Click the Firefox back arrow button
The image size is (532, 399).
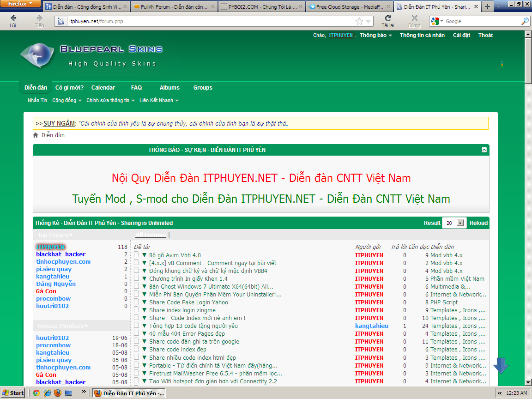[13, 18]
